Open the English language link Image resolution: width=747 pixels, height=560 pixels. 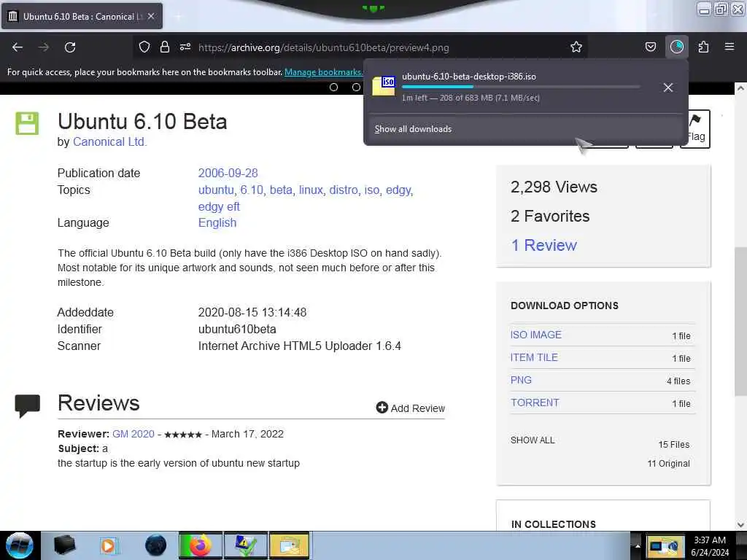217,223
